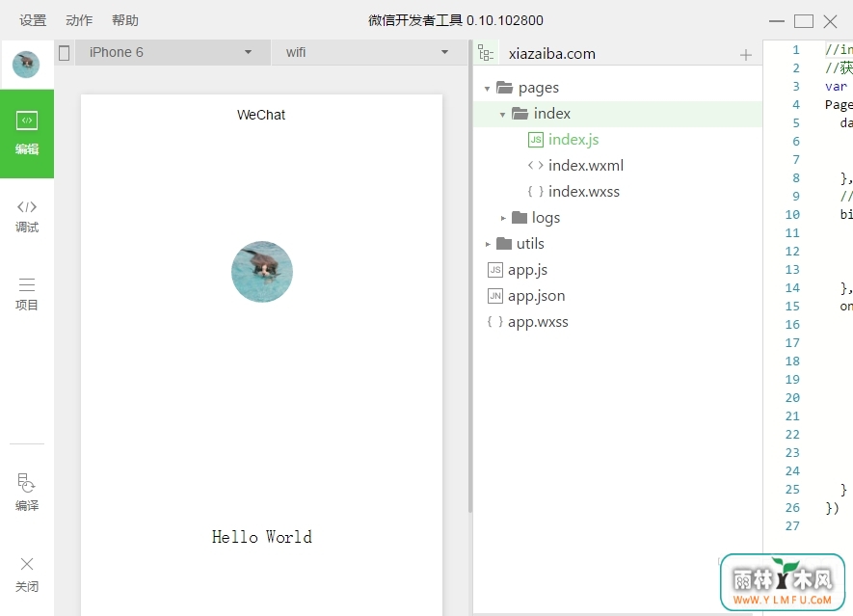The image size is (853, 616).
Task: Click the JS icon beside index.js
Action: 535,140
